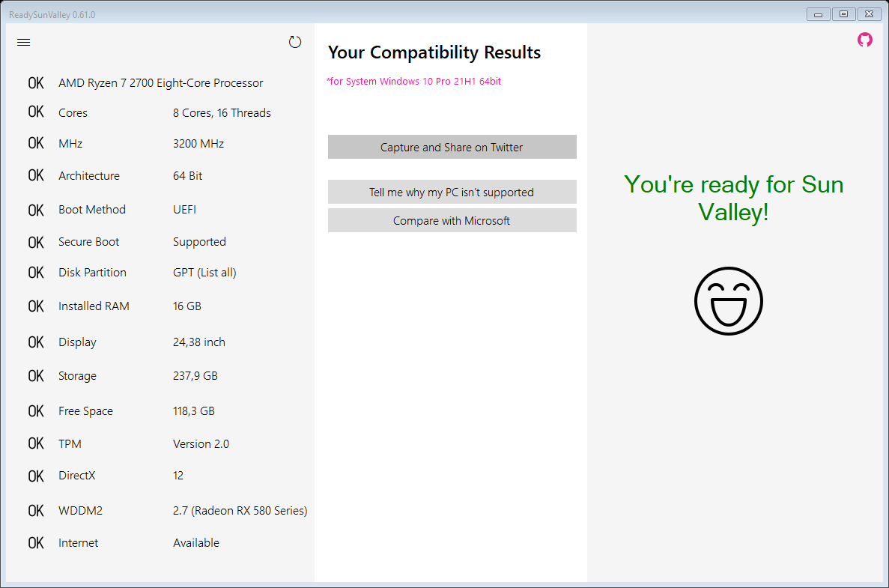Screen dimensions: 889x588
Task: Click the DirectX '12' value
Action: click(x=178, y=476)
